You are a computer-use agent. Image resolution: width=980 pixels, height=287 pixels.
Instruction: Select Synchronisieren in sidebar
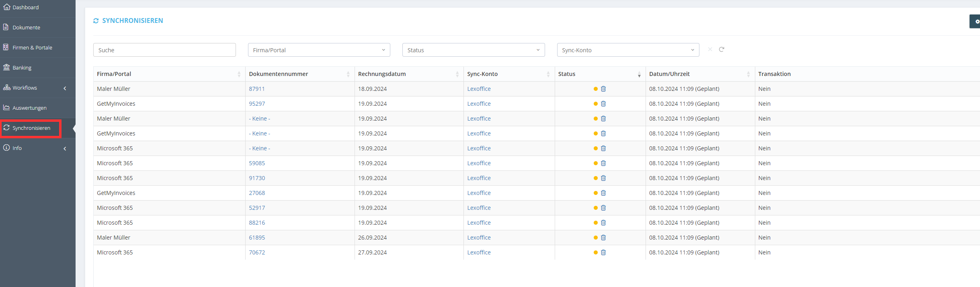(x=38, y=128)
